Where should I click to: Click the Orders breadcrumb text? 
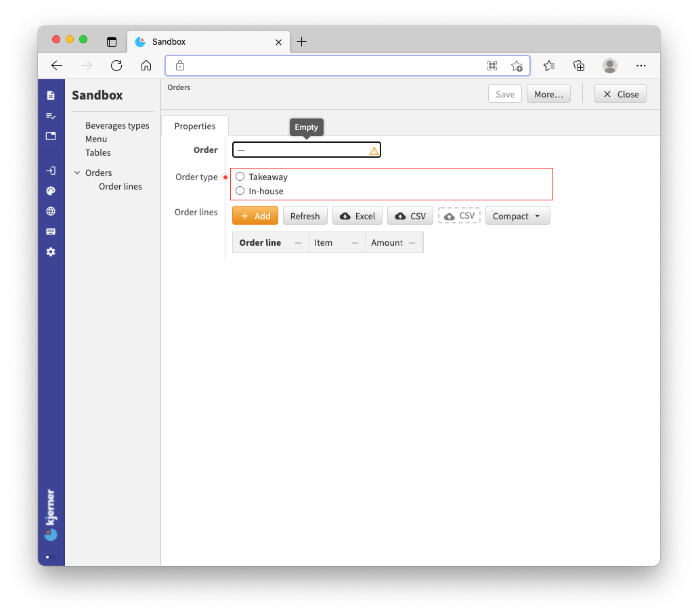(179, 87)
